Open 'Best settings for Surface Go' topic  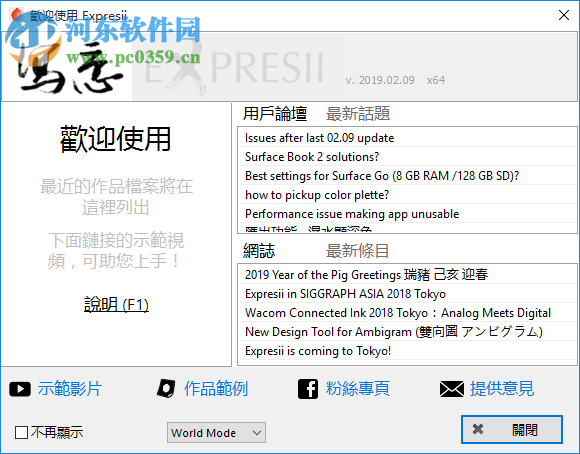coord(407,176)
